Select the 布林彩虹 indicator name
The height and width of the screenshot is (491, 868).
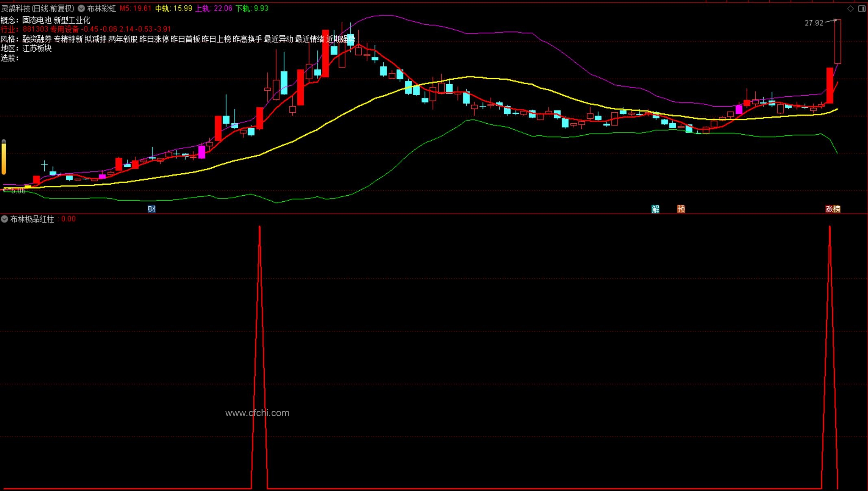point(101,9)
